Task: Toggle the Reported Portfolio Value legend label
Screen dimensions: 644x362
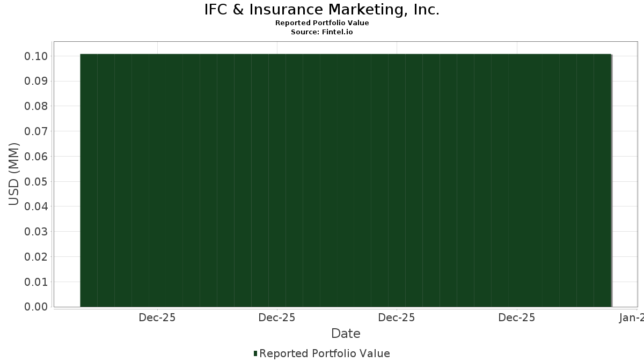Action: click(324, 353)
